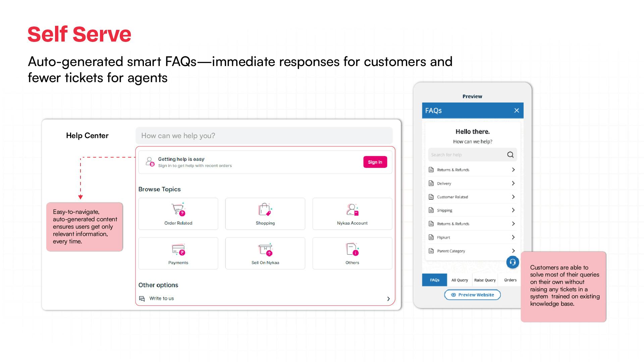Switch to the Raise Query tab
644x362 pixels.
[x=485, y=280]
